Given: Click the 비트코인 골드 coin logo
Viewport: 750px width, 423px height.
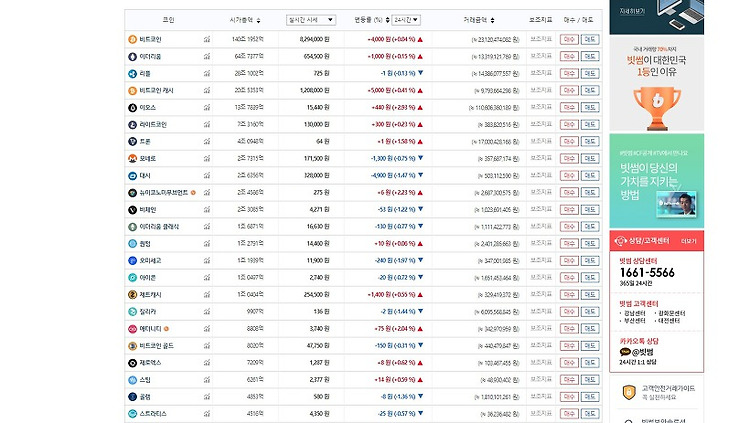Looking at the screenshot, I should pyautogui.click(x=132, y=346).
